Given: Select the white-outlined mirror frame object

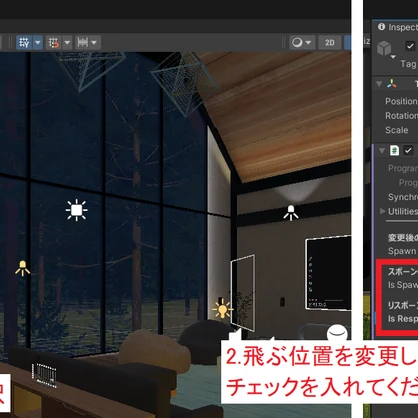Looking at the screenshot, I should tap(243, 293).
